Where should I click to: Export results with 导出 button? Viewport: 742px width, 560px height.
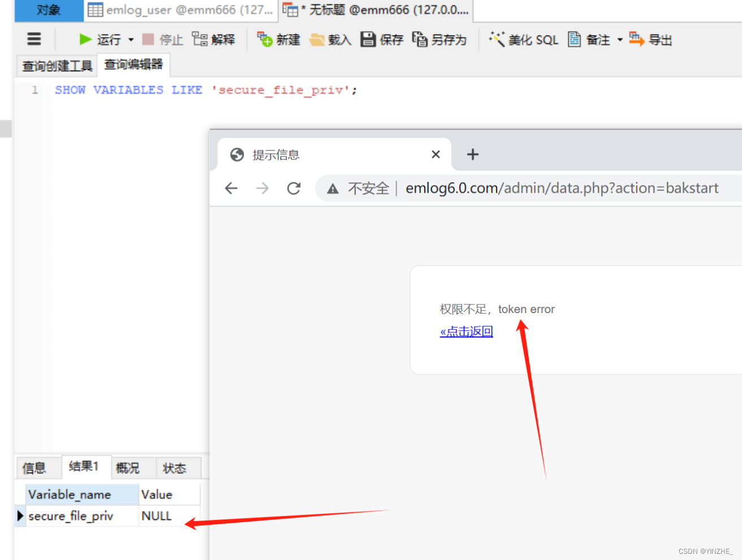click(650, 40)
